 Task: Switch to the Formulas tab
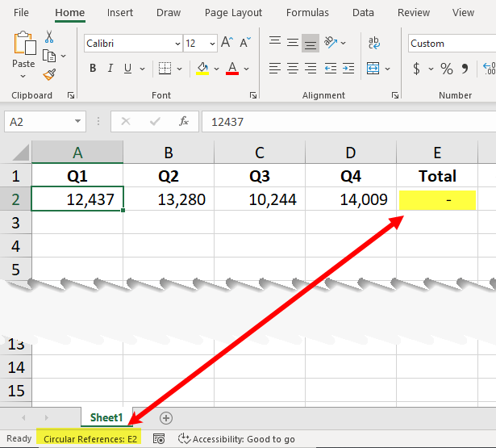click(307, 13)
